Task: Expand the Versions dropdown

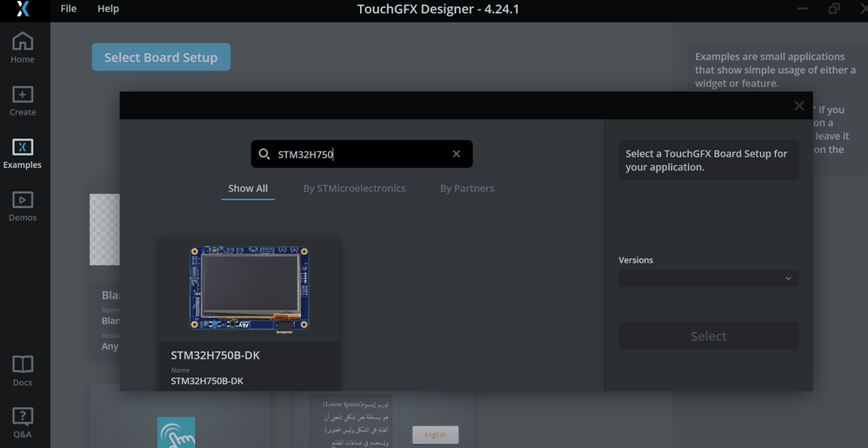Action: click(x=709, y=278)
